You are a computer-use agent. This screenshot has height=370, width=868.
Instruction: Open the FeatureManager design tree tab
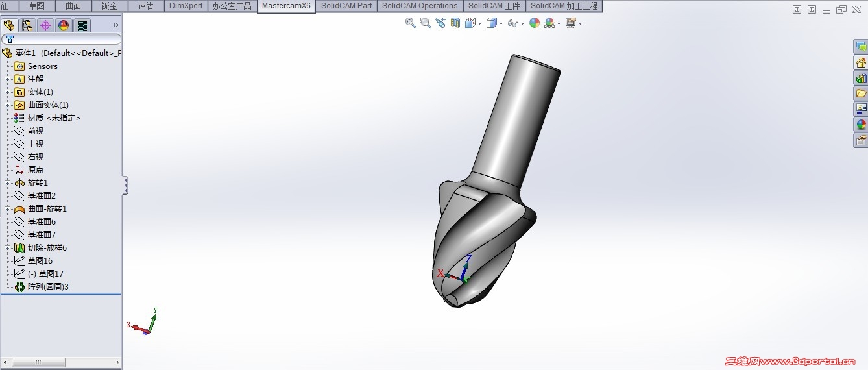point(9,25)
